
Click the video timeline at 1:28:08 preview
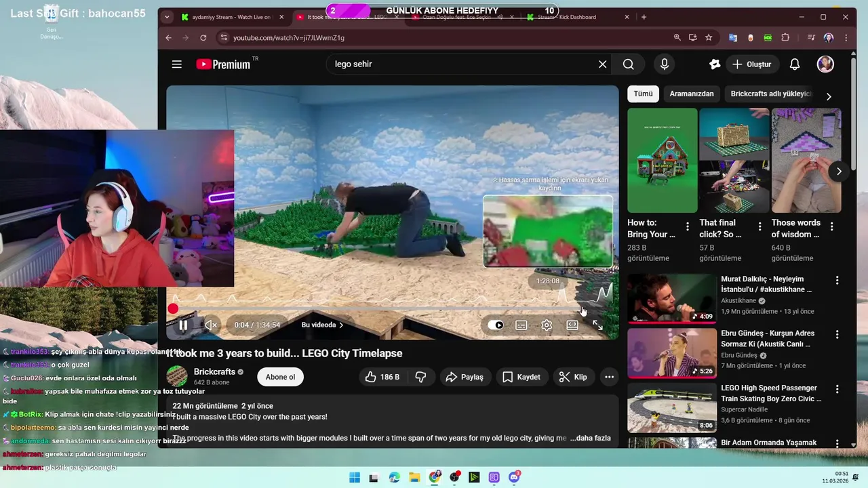pyautogui.click(x=584, y=309)
